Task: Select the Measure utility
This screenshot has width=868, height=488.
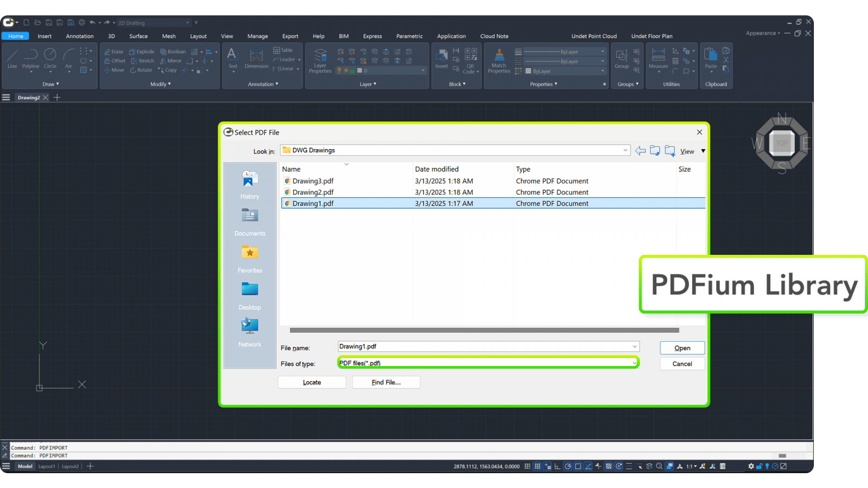Action: [658, 59]
